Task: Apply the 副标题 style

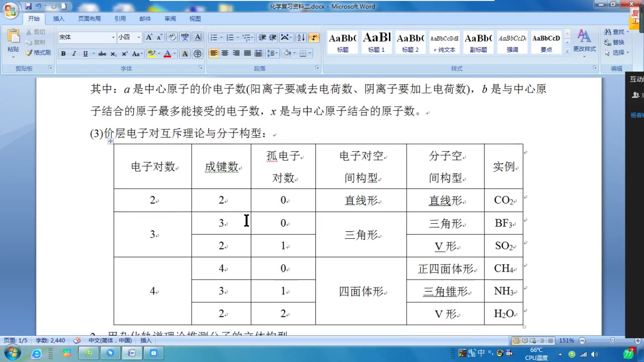Action: (x=478, y=42)
